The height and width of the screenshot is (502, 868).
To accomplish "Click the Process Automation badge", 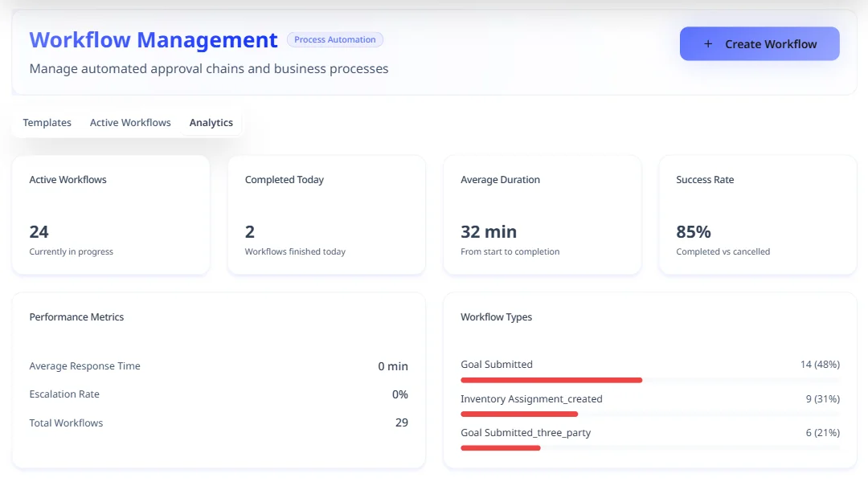I will [335, 39].
